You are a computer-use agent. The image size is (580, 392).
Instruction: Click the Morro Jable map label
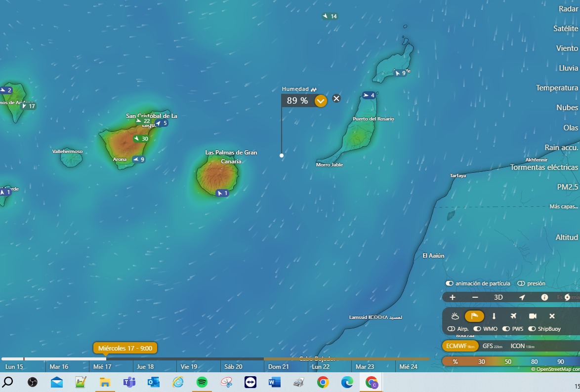point(329,165)
